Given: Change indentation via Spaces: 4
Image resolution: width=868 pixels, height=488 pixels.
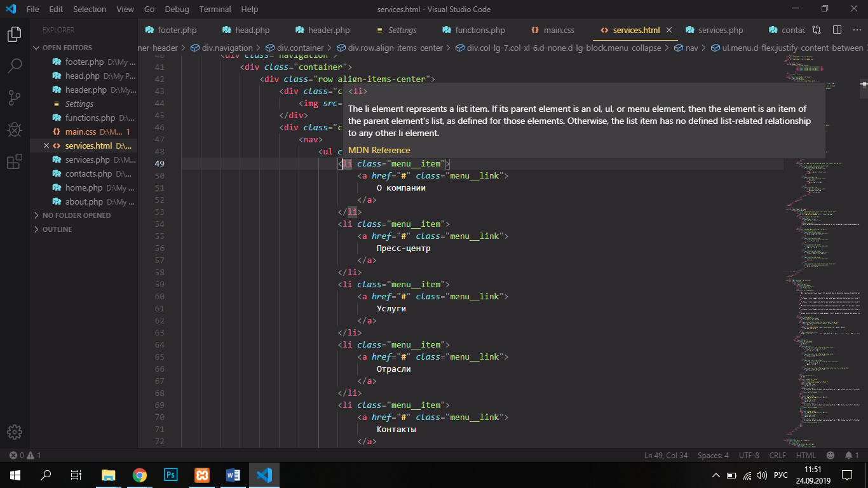Looking at the screenshot, I should click(x=713, y=456).
